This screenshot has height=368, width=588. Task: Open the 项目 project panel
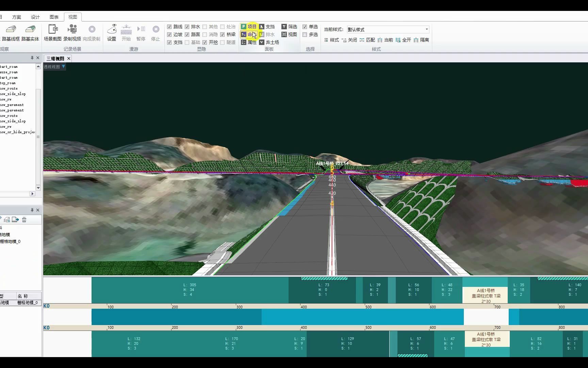(249, 26)
